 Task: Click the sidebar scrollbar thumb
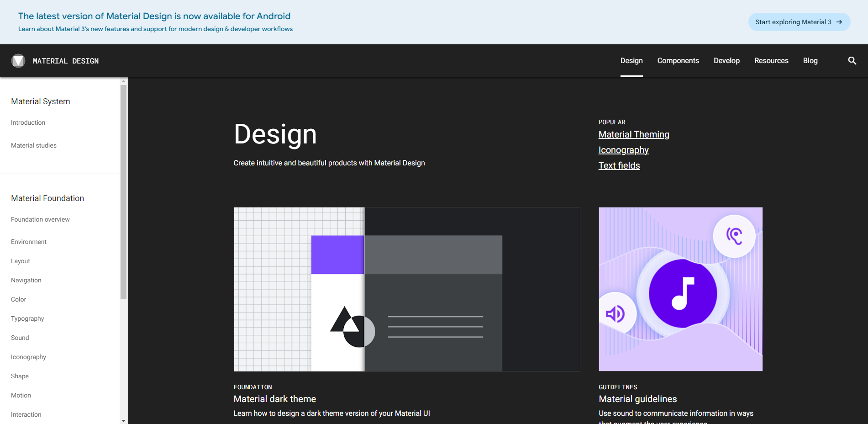(124, 192)
